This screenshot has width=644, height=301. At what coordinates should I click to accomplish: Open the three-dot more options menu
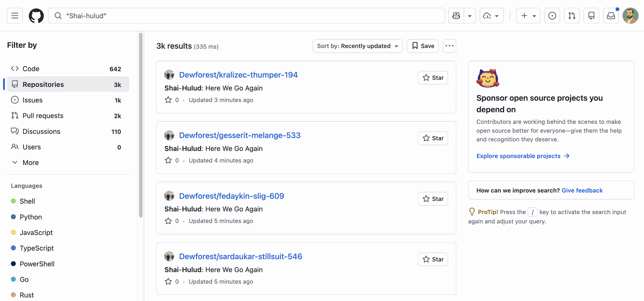coord(450,46)
